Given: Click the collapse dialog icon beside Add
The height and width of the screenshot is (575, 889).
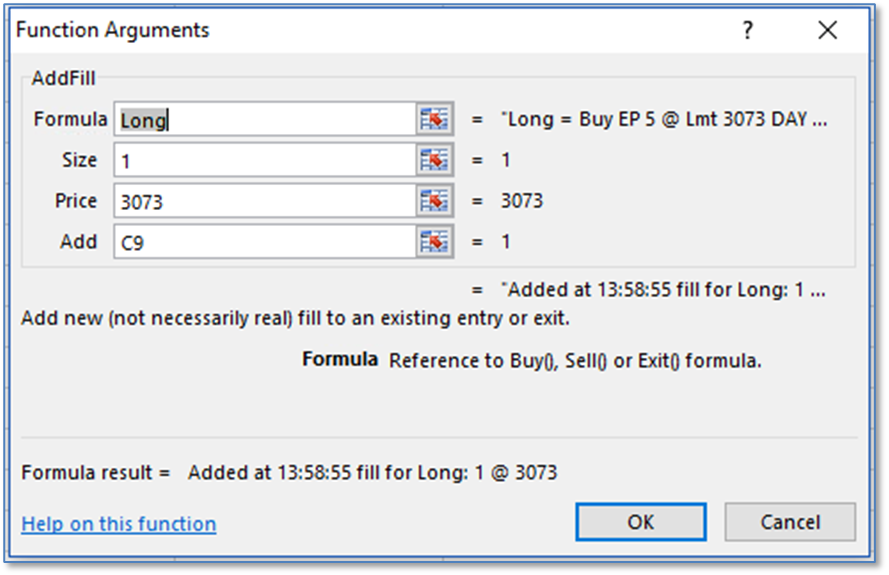Looking at the screenshot, I should click(434, 242).
